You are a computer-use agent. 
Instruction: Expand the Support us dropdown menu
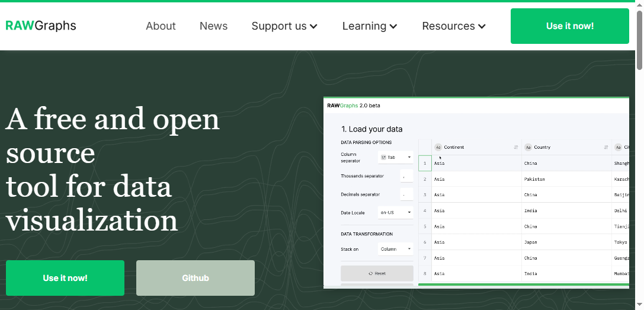pos(284,26)
